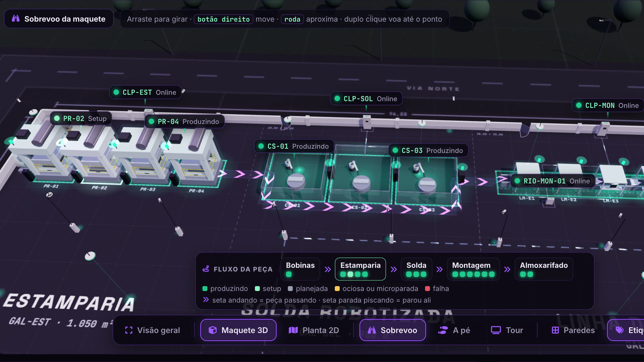Click the person icon beside A pé
This screenshot has width=644, height=362.
coord(443,330)
